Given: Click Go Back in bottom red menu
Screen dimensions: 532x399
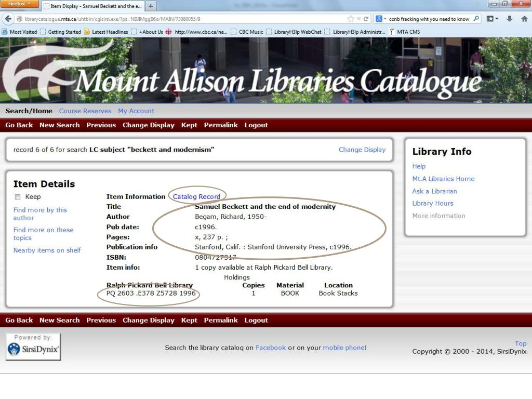Looking at the screenshot, I should pos(19,320).
